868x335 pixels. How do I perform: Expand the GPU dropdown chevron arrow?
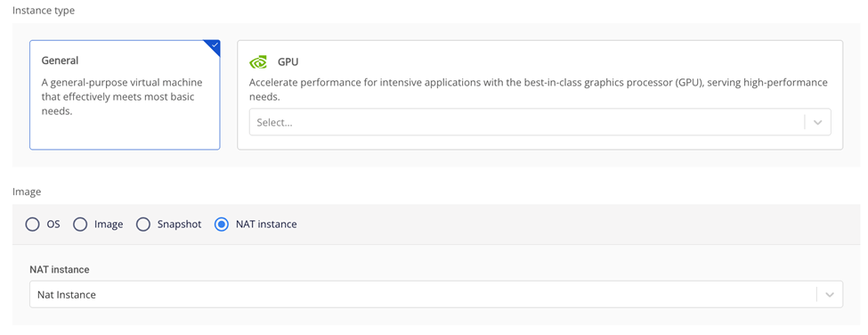pos(818,122)
